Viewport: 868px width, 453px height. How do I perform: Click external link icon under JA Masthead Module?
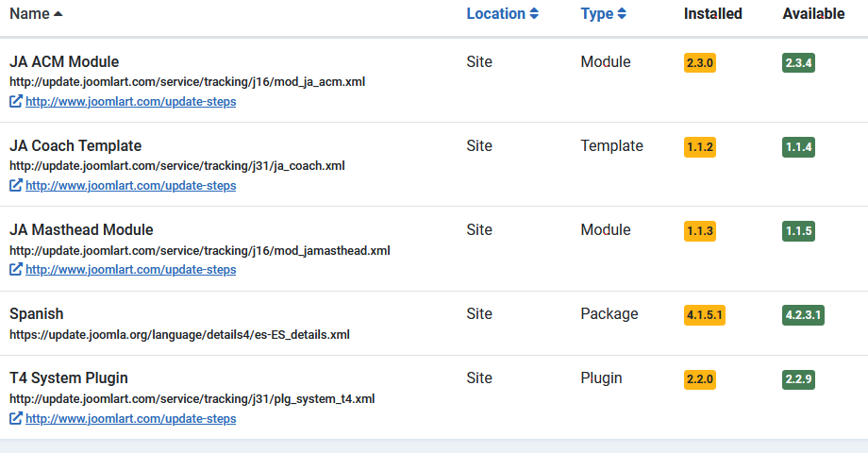[16, 270]
